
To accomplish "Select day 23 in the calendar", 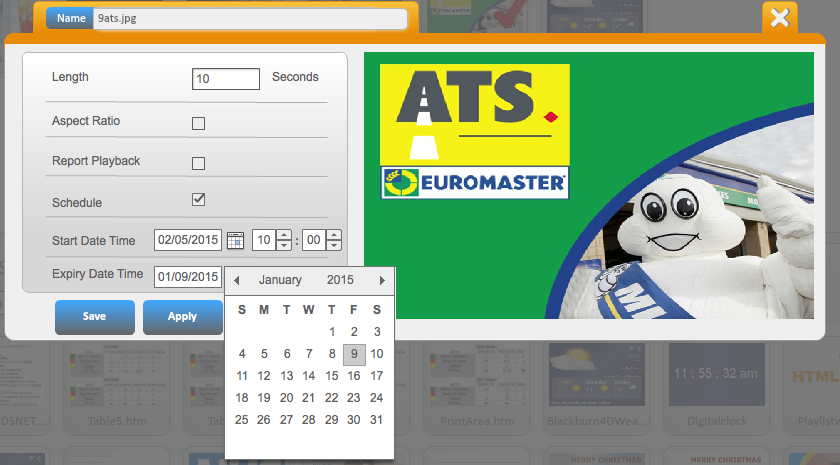I will pos(354,399).
